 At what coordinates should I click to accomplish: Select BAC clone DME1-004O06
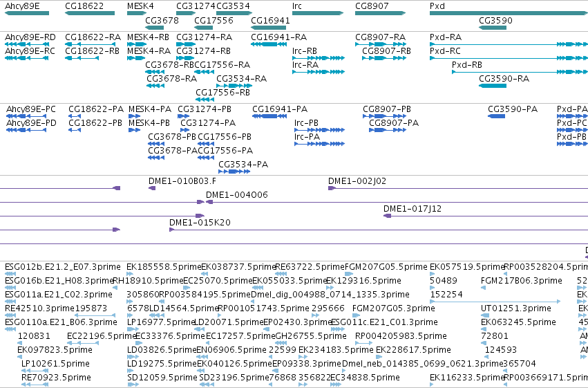pos(236,195)
